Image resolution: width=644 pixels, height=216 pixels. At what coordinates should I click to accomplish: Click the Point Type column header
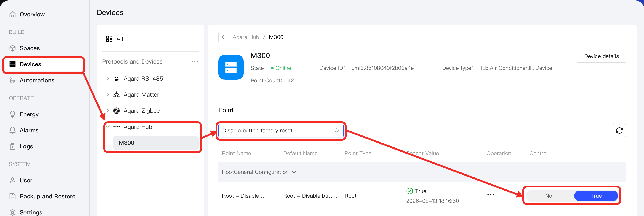pos(358,153)
